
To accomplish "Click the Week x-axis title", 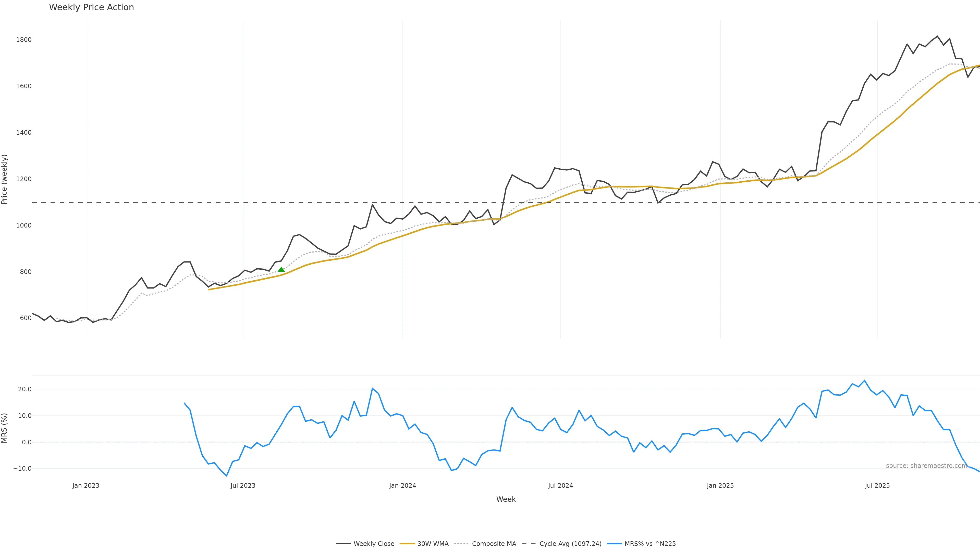I will click(x=506, y=499).
